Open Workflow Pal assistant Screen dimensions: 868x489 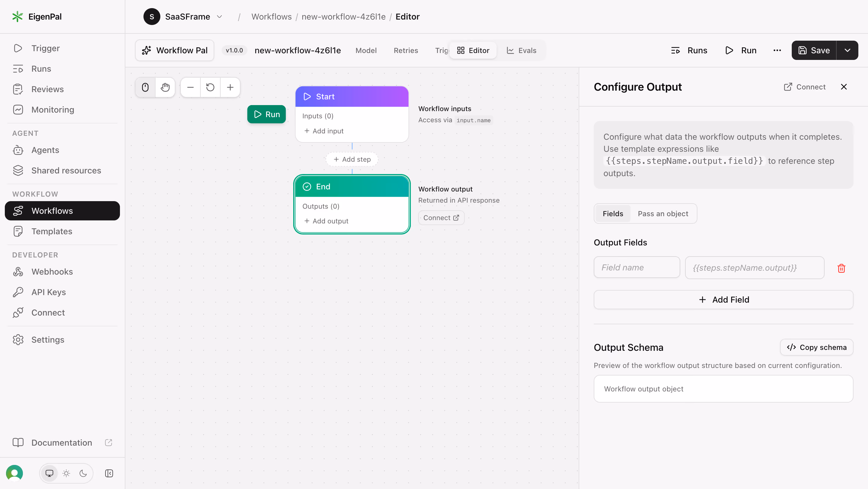coord(175,50)
